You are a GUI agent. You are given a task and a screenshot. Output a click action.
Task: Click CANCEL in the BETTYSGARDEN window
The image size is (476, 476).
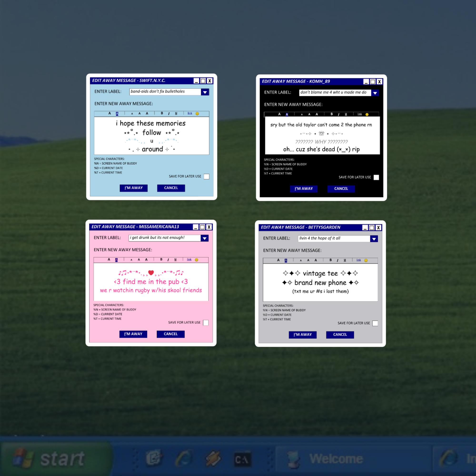pos(340,335)
